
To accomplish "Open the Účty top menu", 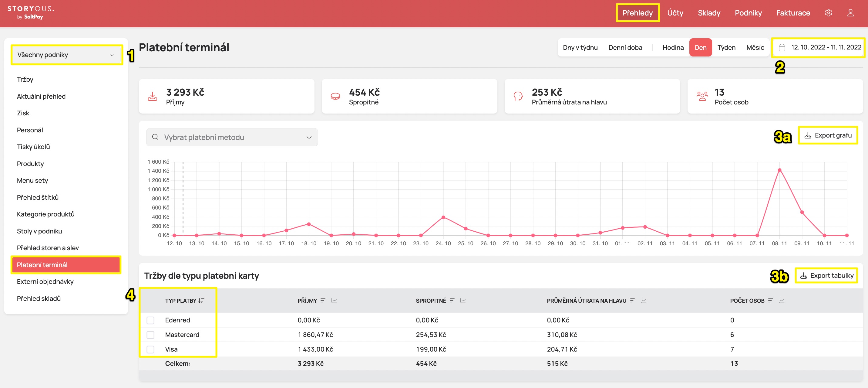I will coord(675,13).
